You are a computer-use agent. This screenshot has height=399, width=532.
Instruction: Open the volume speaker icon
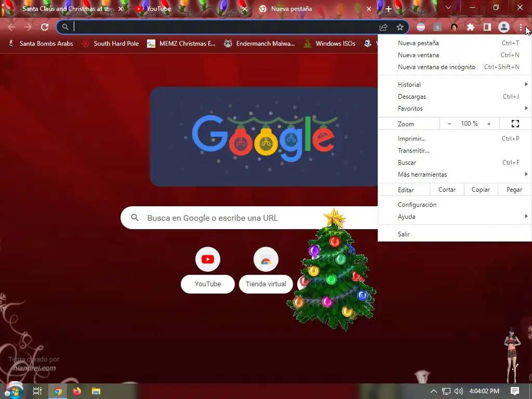click(458, 391)
